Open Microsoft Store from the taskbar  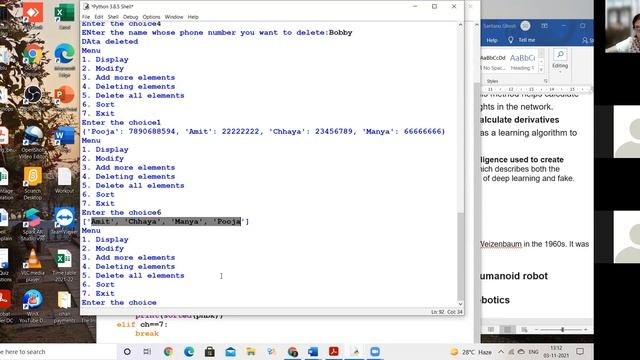pos(210,351)
